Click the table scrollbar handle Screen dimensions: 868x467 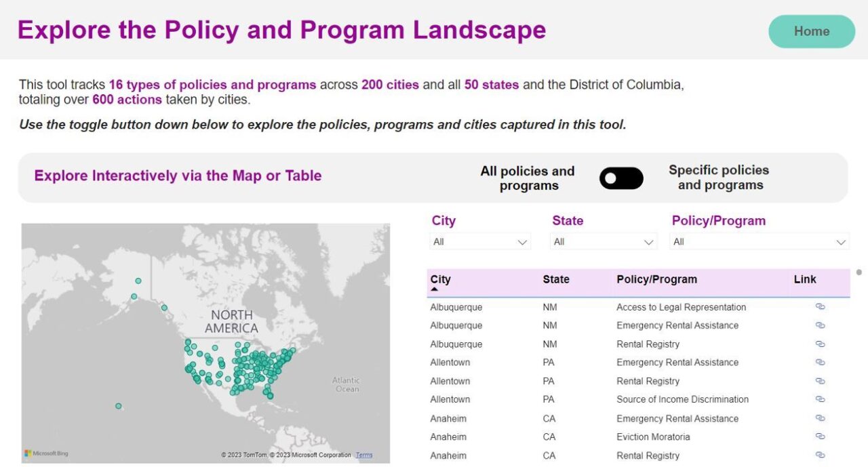[859, 272]
